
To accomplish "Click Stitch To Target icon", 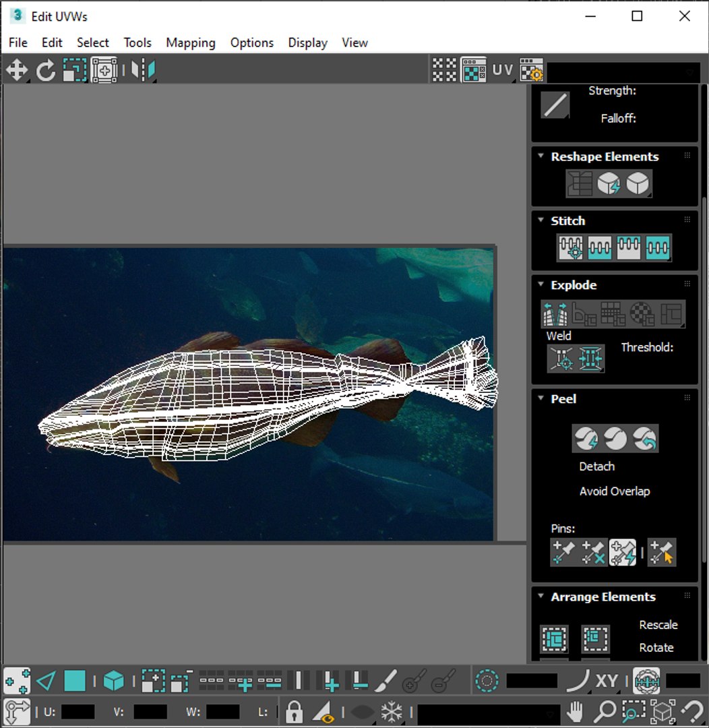I will pyautogui.click(x=571, y=247).
